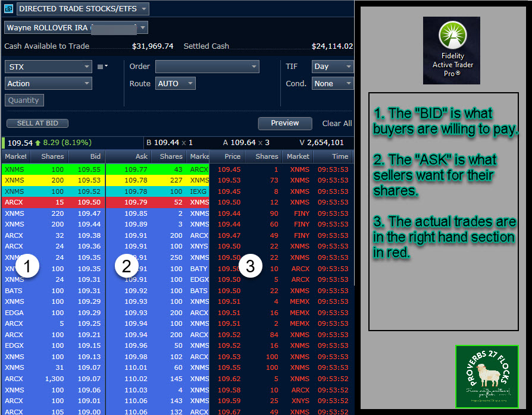Click the Quantity input field

click(x=24, y=100)
